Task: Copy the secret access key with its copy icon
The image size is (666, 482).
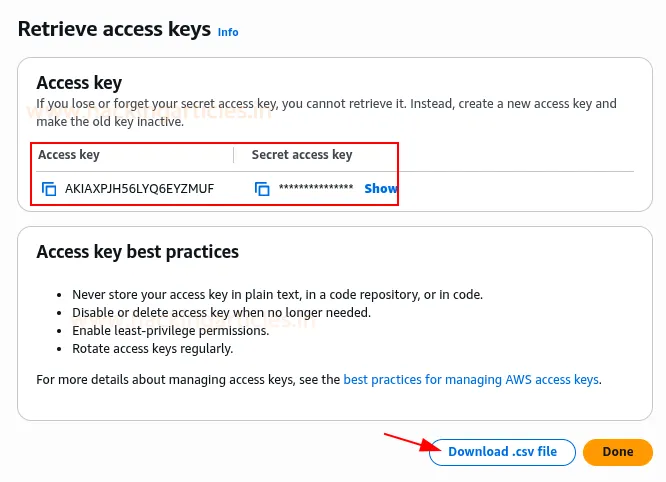Action: [x=263, y=188]
